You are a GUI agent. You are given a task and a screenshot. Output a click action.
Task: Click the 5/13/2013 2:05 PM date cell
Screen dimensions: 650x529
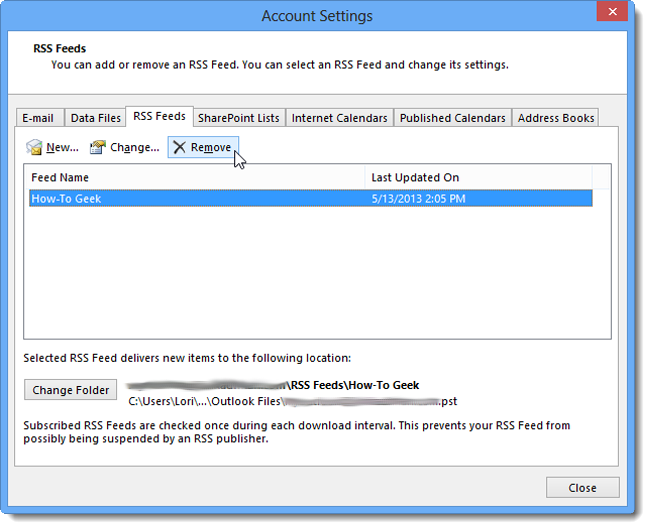tap(418, 199)
